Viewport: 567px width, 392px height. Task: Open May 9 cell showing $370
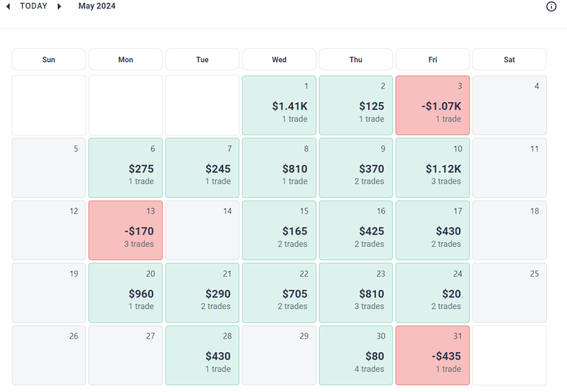[x=356, y=168]
